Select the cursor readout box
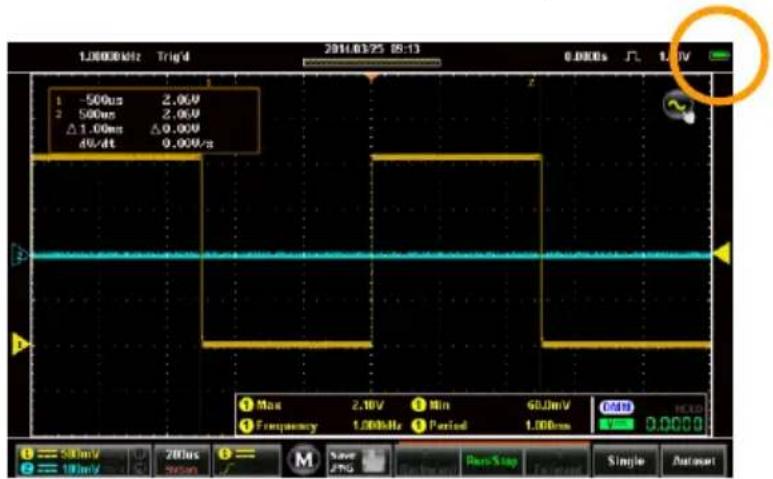The width and height of the screenshot is (773, 479). [x=154, y=121]
